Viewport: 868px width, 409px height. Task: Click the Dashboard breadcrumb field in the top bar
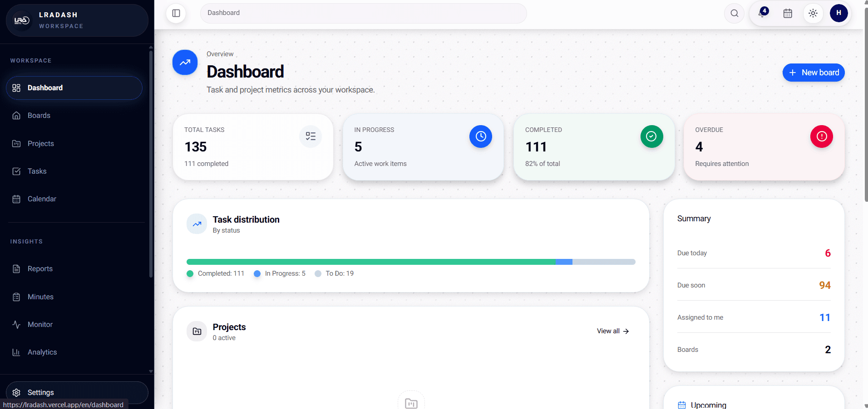[x=363, y=13]
